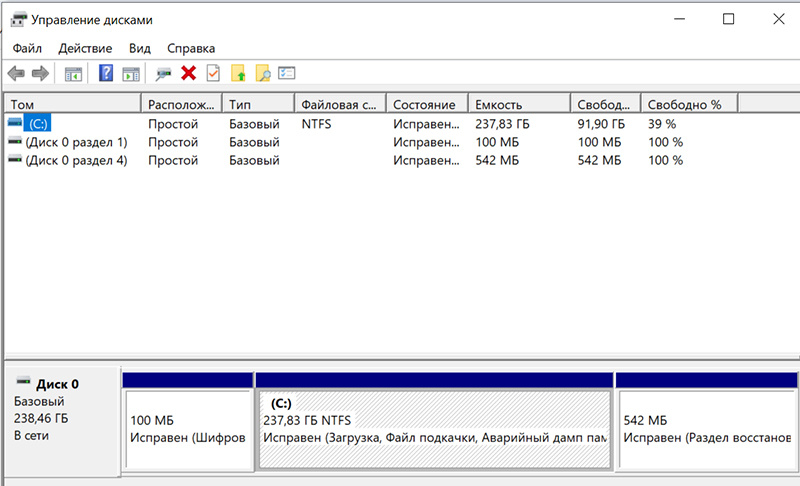
Task: Click the settings list view toolbar icon
Action: click(x=287, y=73)
